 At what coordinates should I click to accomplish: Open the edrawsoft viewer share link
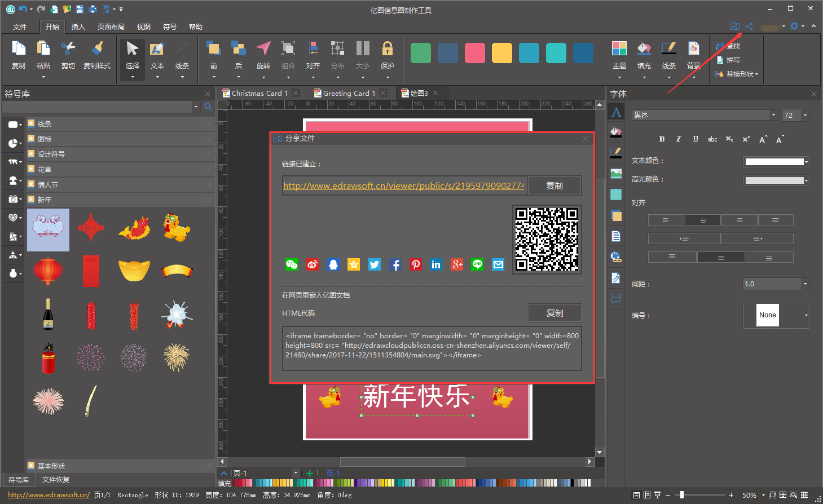coord(404,185)
